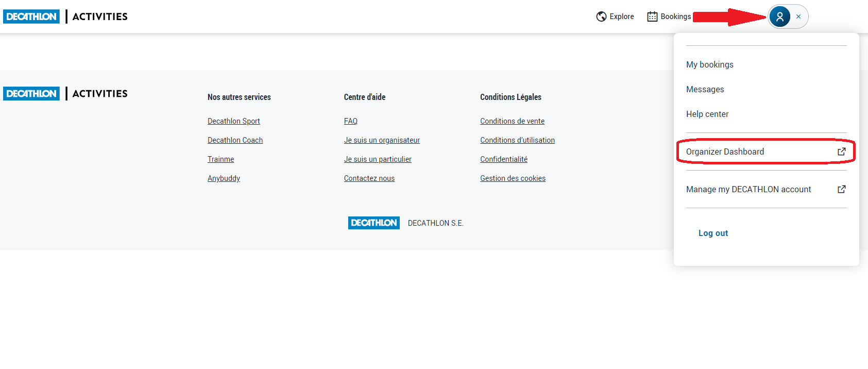Image resolution: width=868 pixels, height=369 pixels.
Task: Click the Conditions de vente link
Action: pyautogui.click(x=512, y=121)
